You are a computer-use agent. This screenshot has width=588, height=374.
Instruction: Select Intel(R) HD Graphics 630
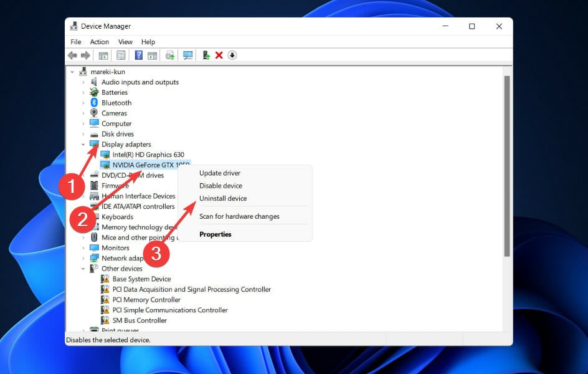coord(147,154)
